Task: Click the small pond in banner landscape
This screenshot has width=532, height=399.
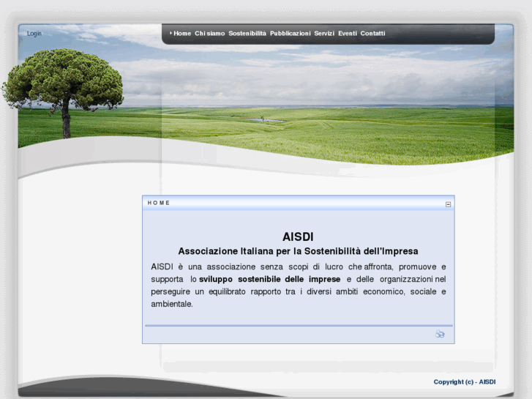Action: tap(264, 120)
